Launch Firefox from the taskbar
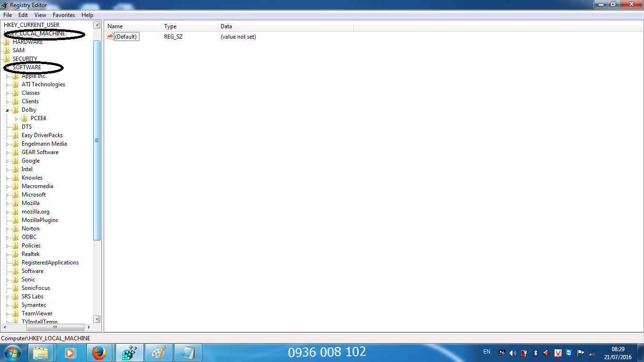The width and height of the screenshot is (644, 362). pyautogui.click(x=99, y=353)
